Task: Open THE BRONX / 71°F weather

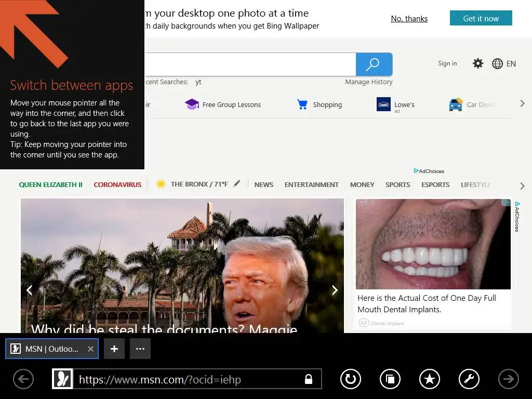Action: point(199,184)
